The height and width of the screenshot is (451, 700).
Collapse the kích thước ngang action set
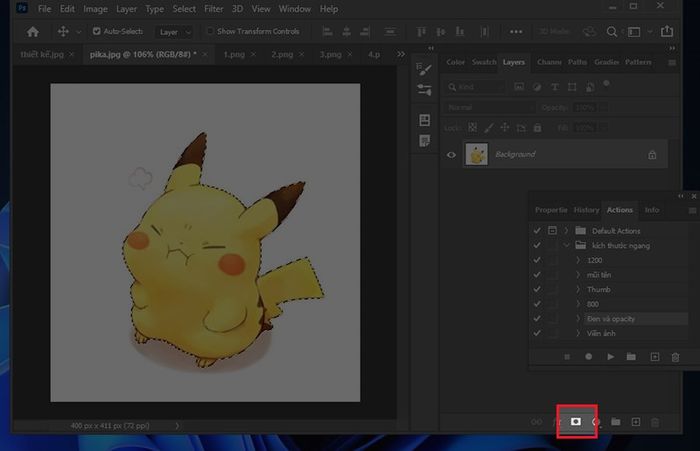click(x=566, y=246)
